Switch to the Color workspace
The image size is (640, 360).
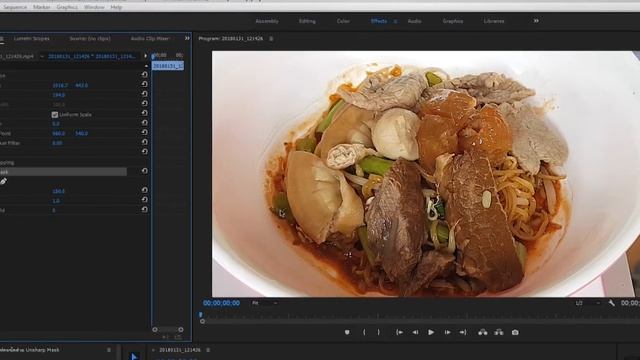click(343, 21)
